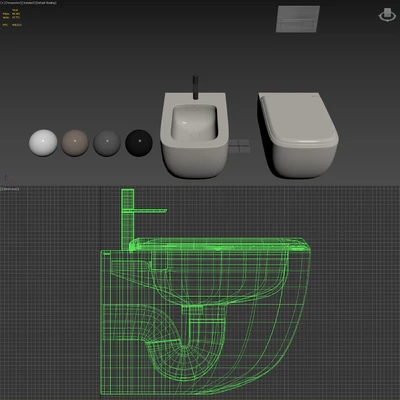Screen dimensions: 400x400
Task: Open the lower viewport's label menu
Action: click(10, 189)
